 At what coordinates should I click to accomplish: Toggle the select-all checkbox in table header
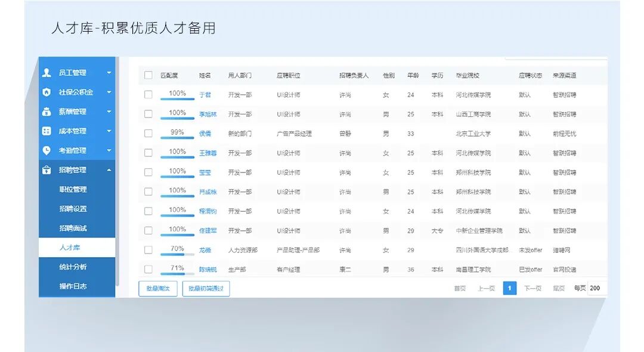pyautogui.click(x=148, y=75)
